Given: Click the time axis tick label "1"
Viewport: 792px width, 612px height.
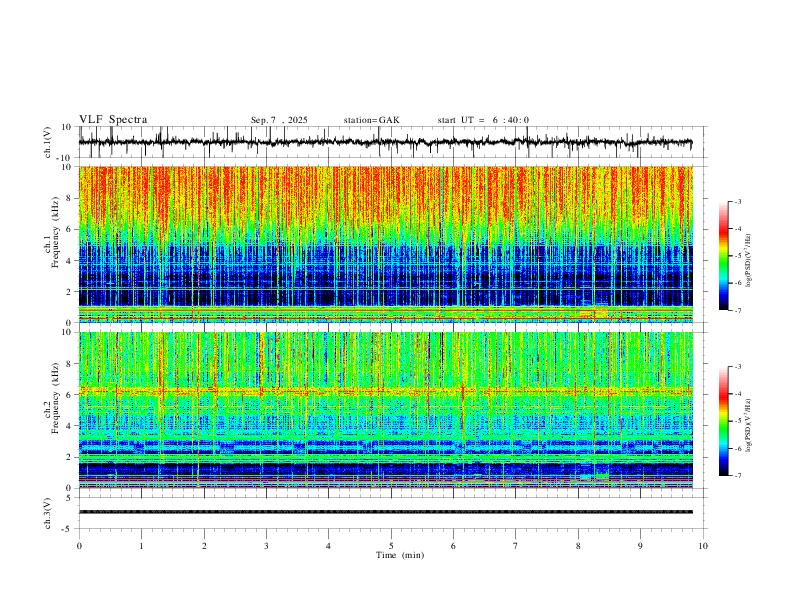Looking at the screenshot, I should click(x=141, y=546).
